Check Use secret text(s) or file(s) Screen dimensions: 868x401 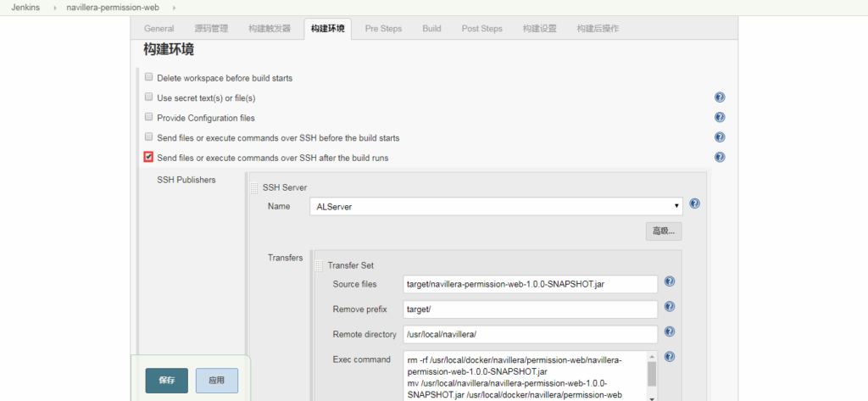pos(149,97)
